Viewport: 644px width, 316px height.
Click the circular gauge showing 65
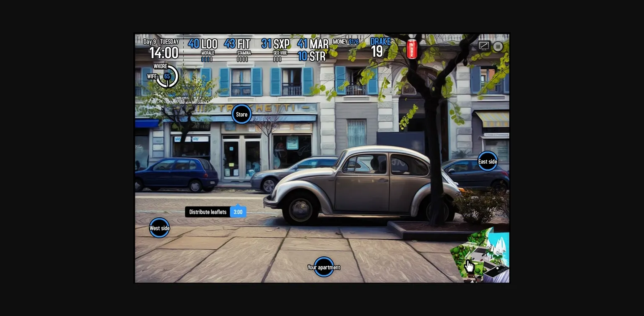click(167, 76)
